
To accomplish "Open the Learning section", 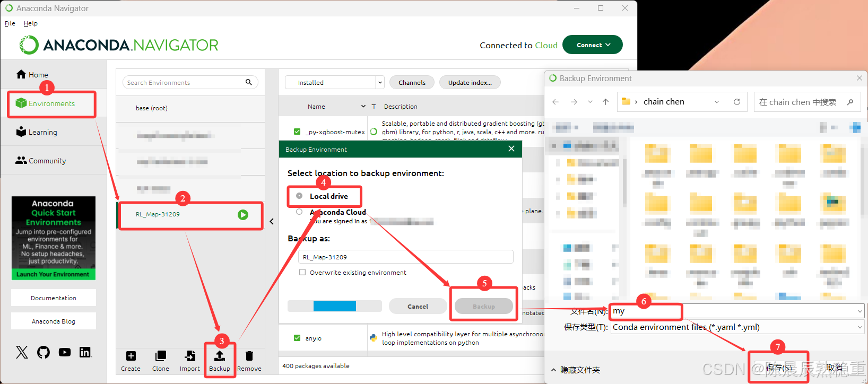I will [37, 132].
